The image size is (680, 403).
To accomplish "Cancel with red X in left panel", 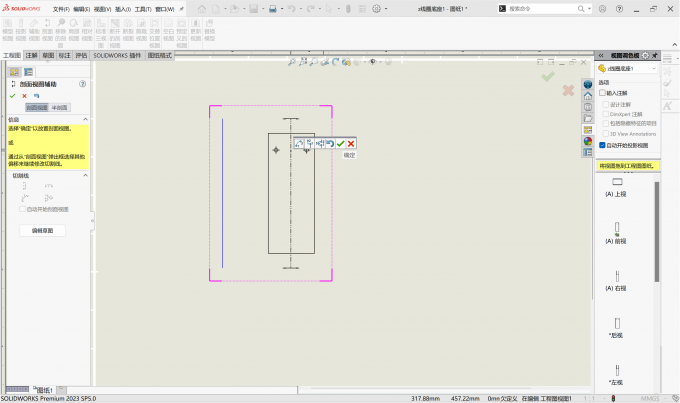I will (x=24, y=96).
